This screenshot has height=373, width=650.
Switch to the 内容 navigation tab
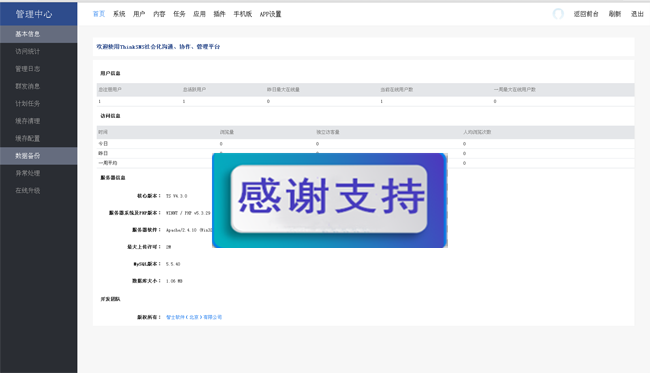(x=159, y=14)
